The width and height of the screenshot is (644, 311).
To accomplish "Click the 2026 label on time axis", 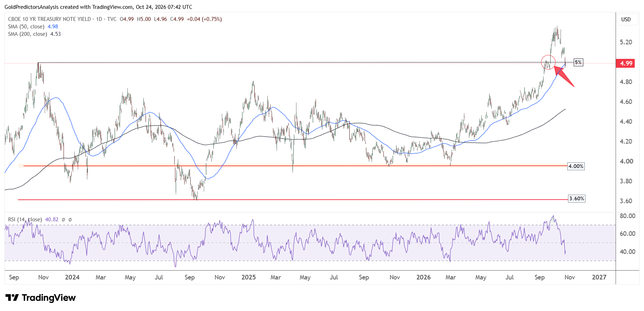I will [x=424, y=277].
